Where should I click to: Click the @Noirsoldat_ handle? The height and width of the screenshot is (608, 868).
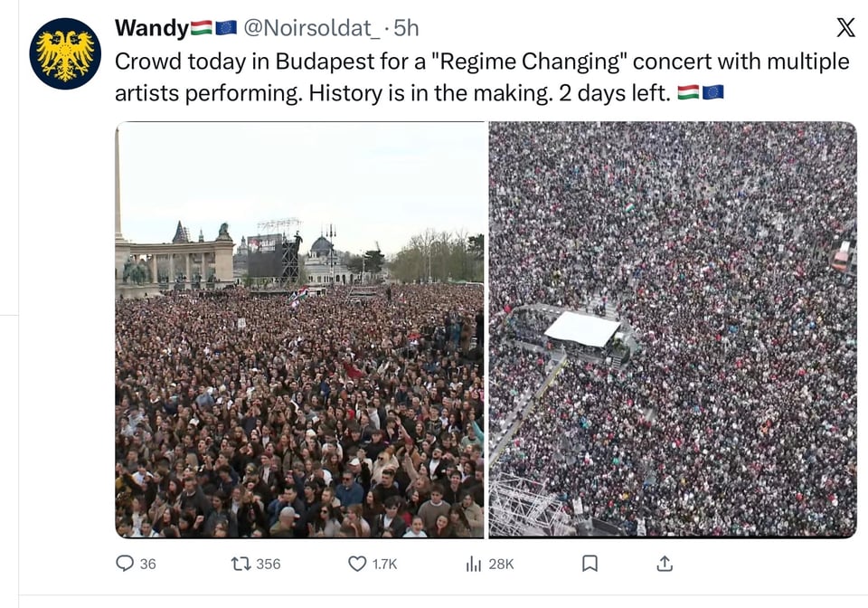[x=310, y=28]
